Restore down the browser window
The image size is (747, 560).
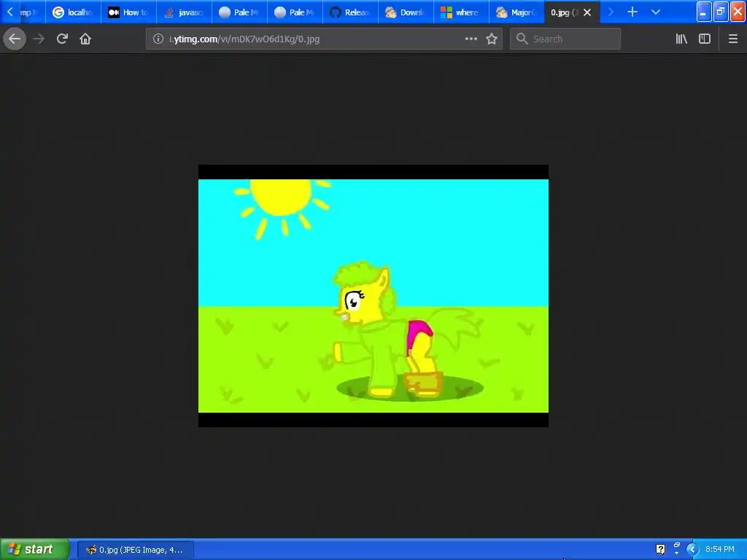tap(721, 12)
